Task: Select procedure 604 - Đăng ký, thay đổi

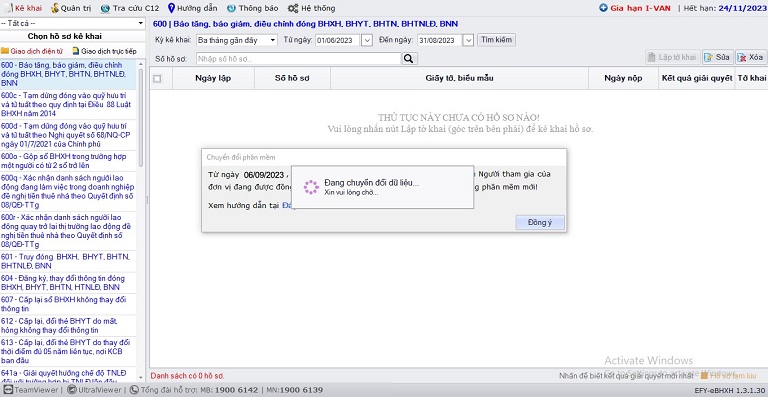Action: pyautogui.click(x=68, y=283)
